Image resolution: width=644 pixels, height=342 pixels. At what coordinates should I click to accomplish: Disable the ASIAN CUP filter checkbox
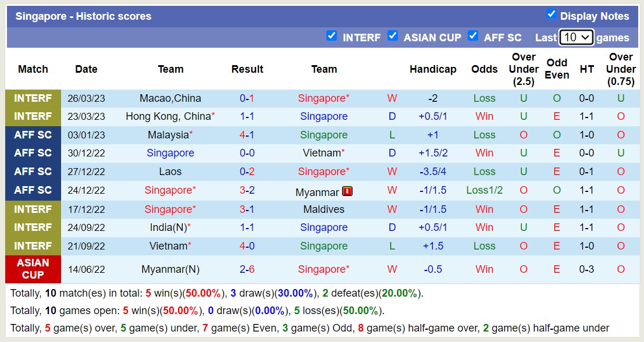pyautogui.click(x=393, y=36)
